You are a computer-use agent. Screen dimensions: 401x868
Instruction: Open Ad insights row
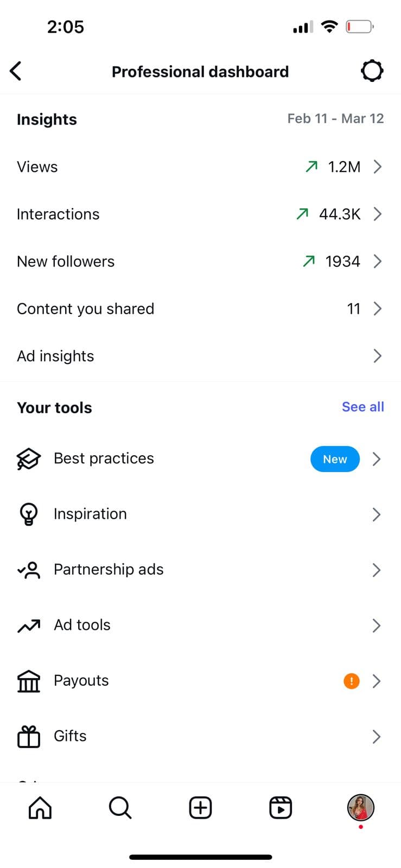tap(200, 356)
